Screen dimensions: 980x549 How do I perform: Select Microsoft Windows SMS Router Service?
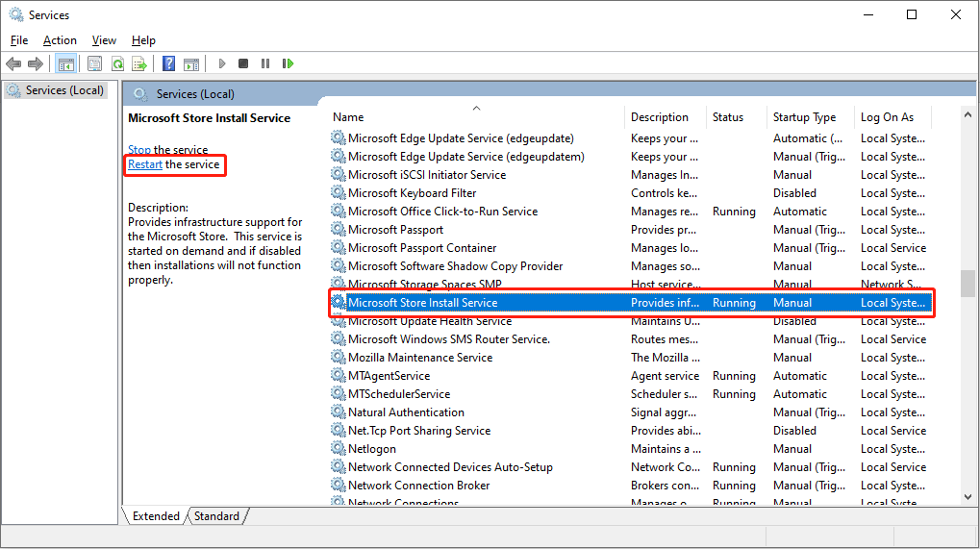pyautogui.click(x=631, y=339)
